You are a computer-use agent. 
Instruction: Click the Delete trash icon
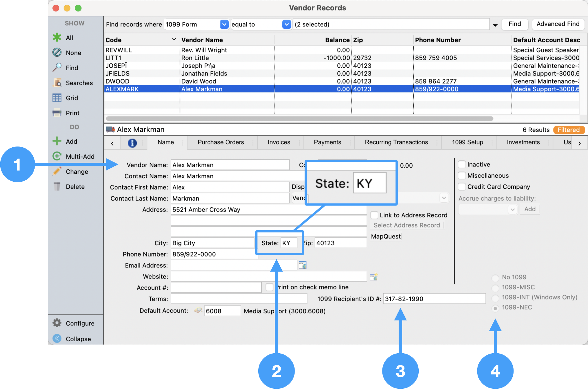click(x=57, y=186)
